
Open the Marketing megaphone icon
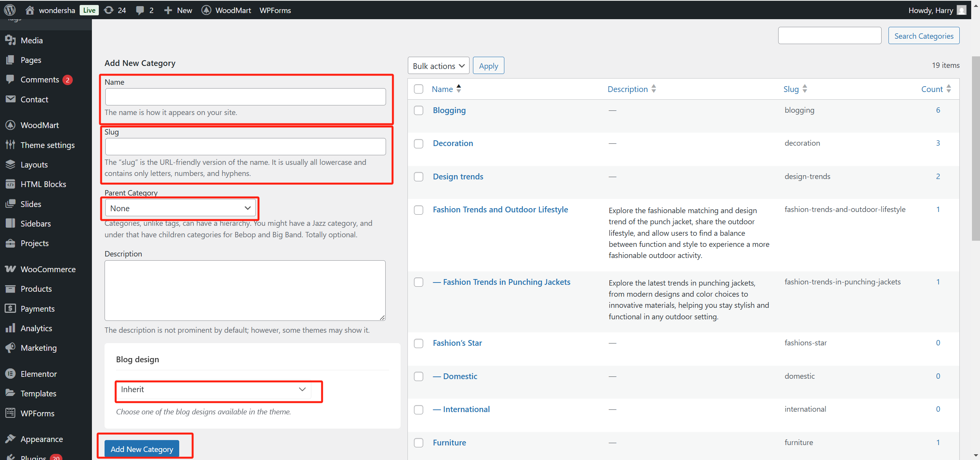tap(10, 348)
